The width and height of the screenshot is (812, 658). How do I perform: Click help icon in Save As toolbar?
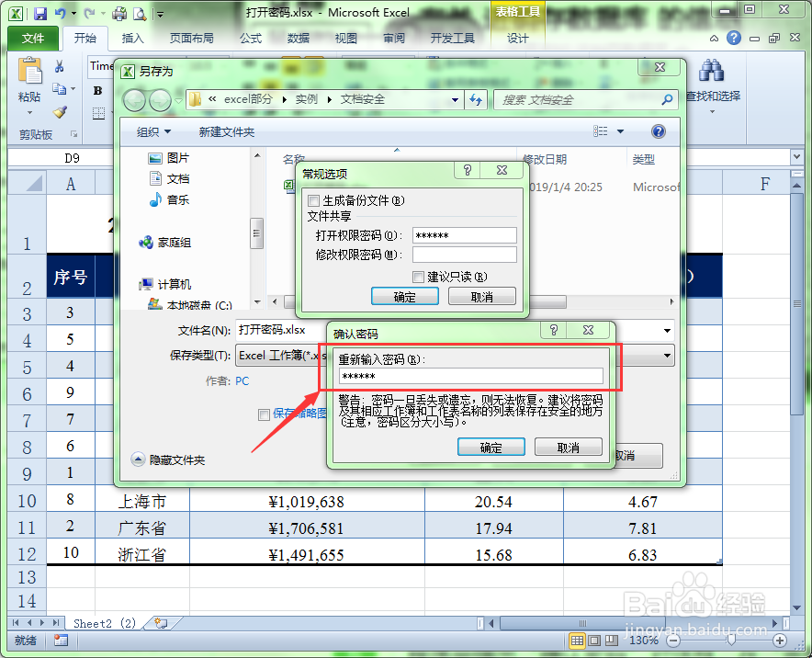pyautogui.click(x=659, y=131)
